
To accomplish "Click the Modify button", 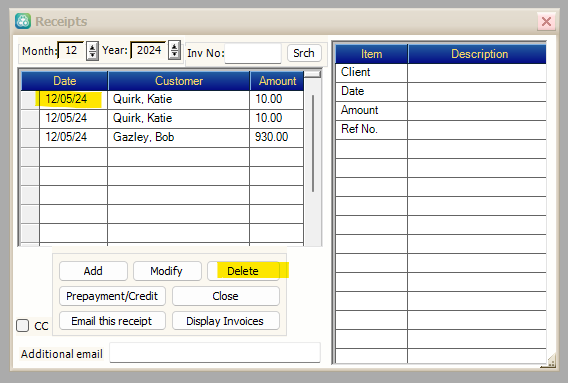I will tap(167, 271).
